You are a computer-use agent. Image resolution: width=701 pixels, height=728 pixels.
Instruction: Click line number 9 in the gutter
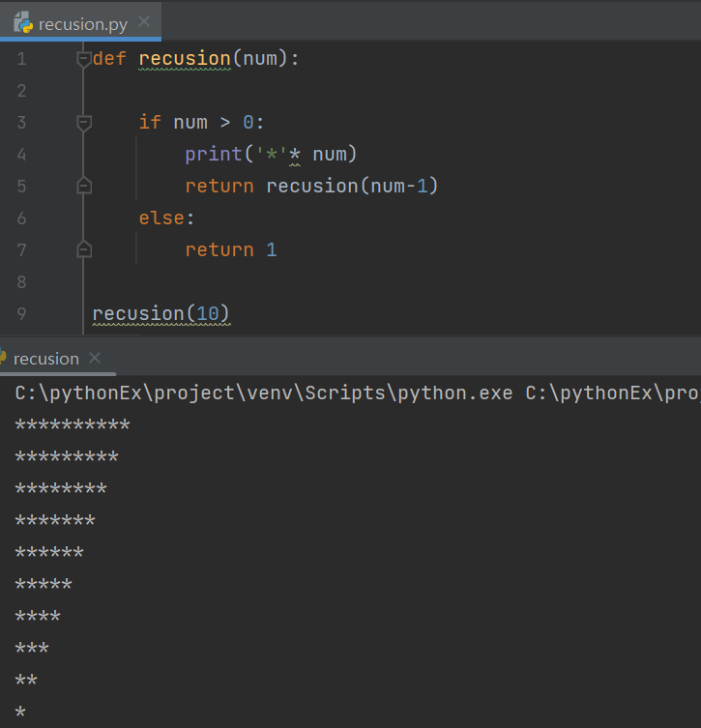[21, 314]
